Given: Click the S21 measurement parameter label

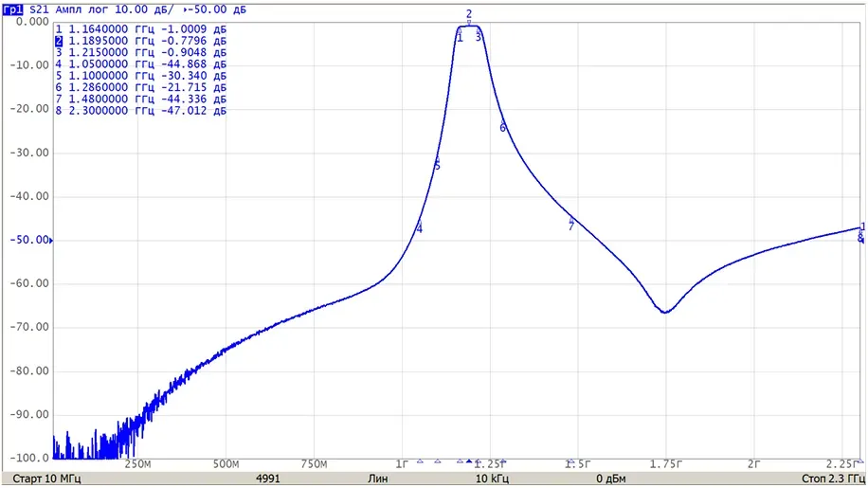Looking at the screenshot, I should pos(39,9).
